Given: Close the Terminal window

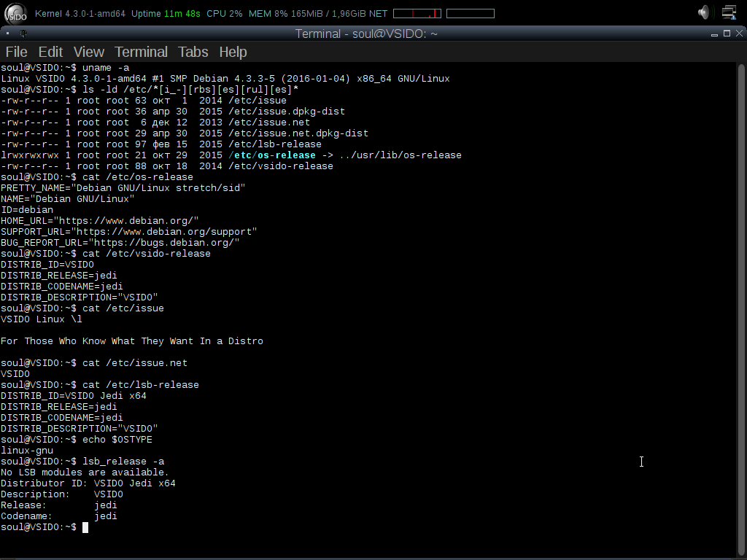Looking at the screenshot, I should point(739,34).
